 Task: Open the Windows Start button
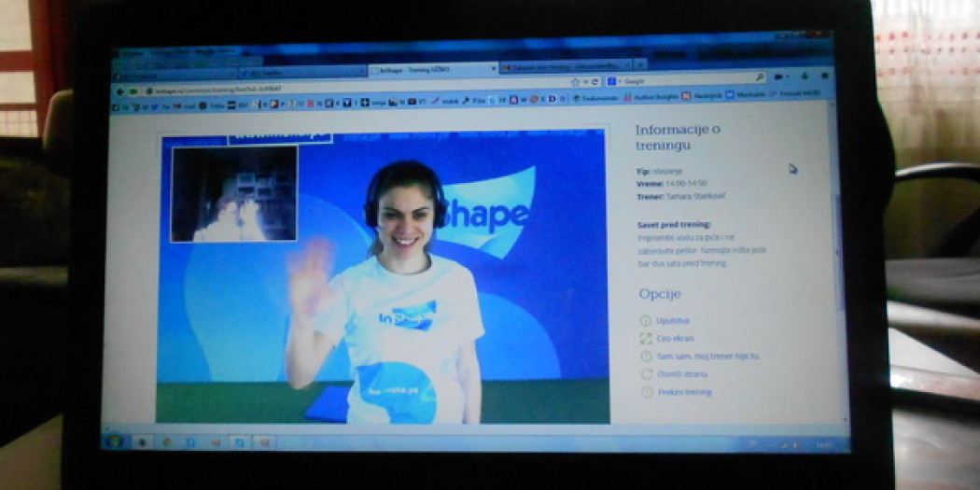click(115, 441)
